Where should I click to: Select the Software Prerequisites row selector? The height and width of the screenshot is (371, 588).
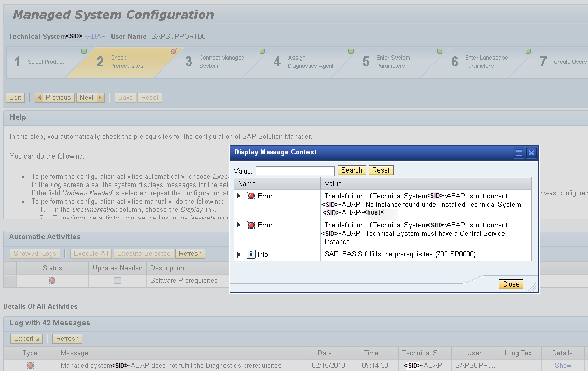point(10,281)
